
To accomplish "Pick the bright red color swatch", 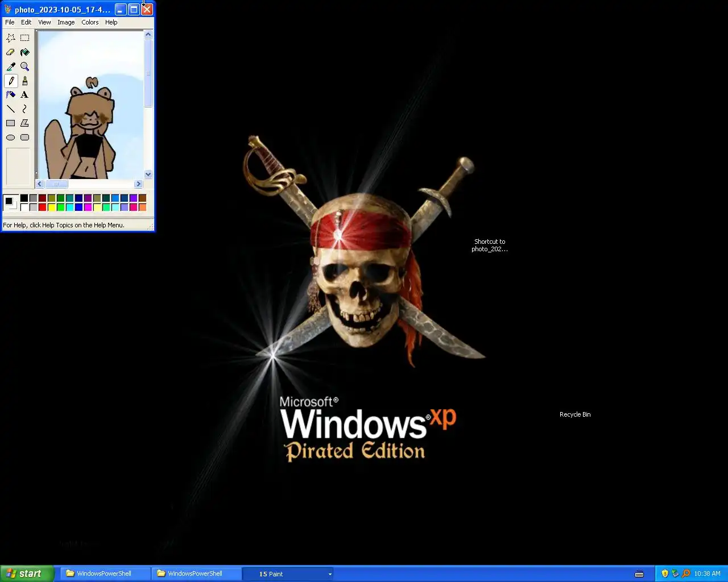I will pos(42,207).
